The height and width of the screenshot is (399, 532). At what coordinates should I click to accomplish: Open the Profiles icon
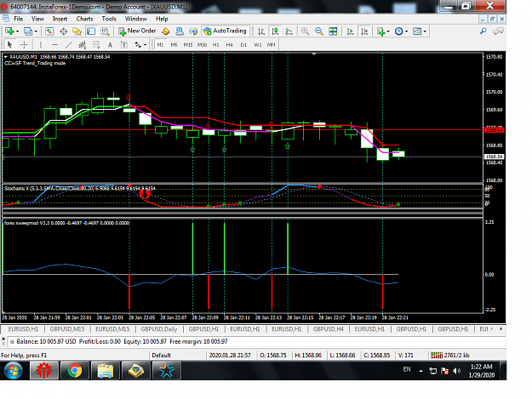click(28, 31)
